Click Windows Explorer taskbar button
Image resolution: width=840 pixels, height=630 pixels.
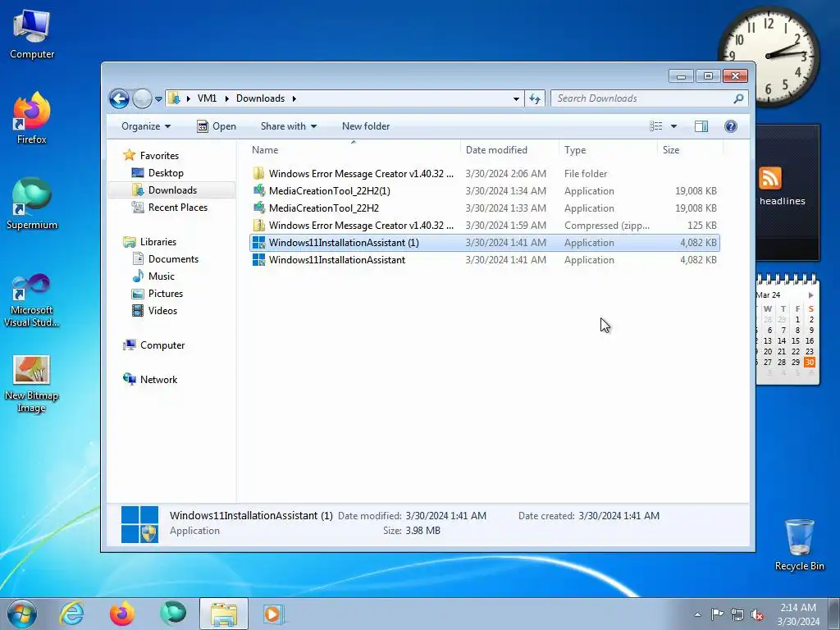224,614
